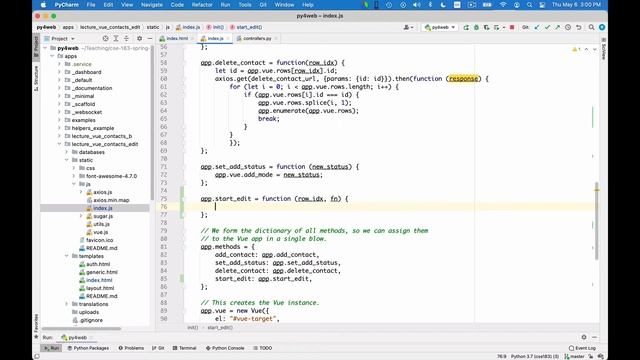Viewport: 640px width, 360px height.
Task: Toggle the Event Log window
Action: coord(582,348)
